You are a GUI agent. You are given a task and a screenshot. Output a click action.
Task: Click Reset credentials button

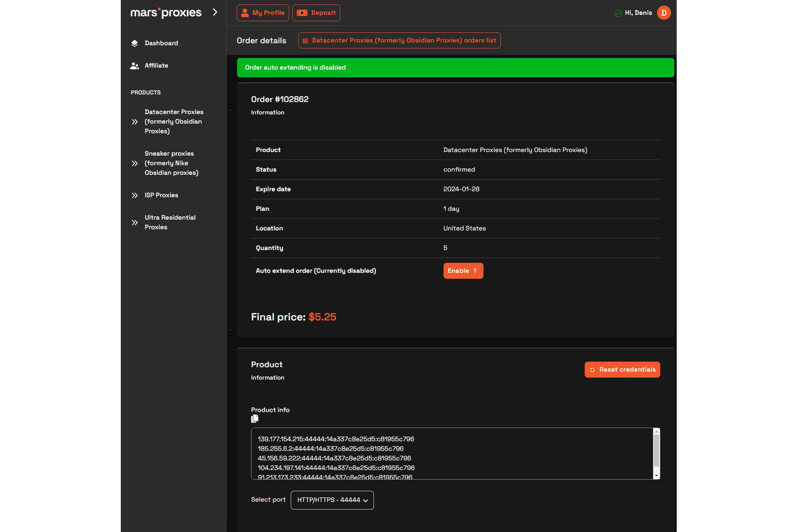pyautogui.click(x=622, y=370)
